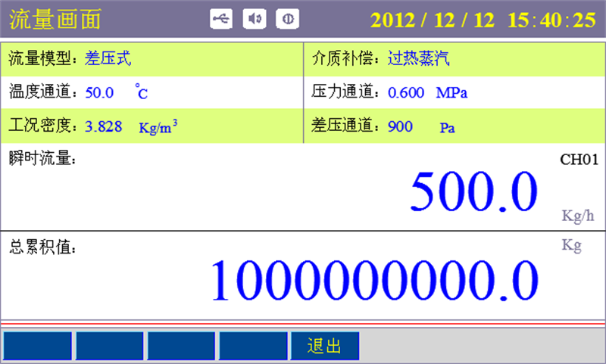Select the 介质补偿 value 过热蒸汽
Image resolution: width=606 pixels, height=364 pixels.
[418, 59]
